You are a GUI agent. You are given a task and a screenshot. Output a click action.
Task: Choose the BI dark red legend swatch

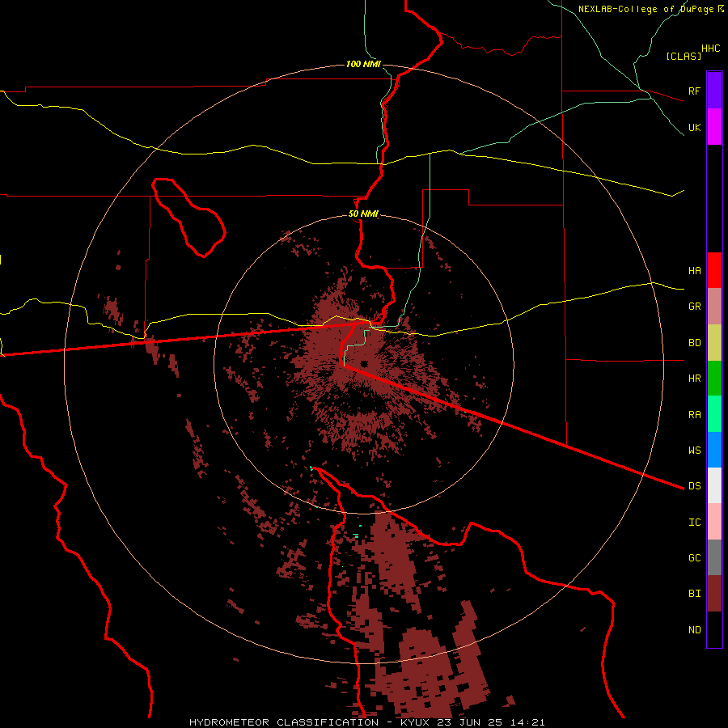pyautogui.click(x=714, y=594)
